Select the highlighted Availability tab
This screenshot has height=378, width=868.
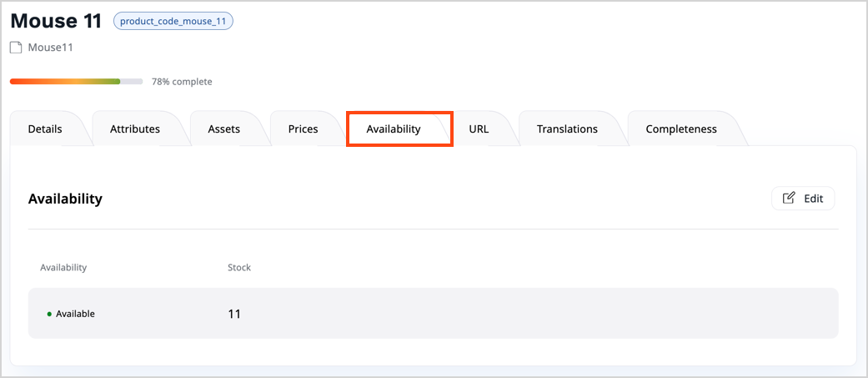tap(394, 129)
